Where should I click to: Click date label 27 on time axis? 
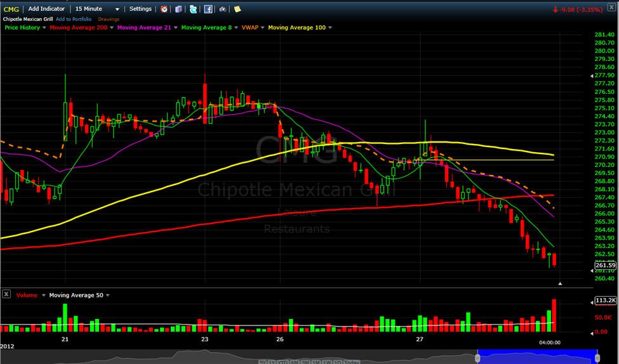420,339
